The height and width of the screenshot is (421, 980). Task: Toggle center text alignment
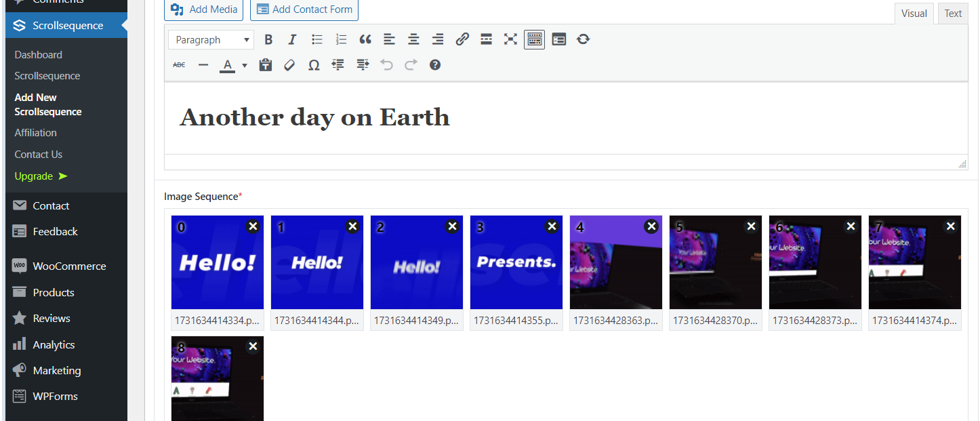pyautogui.click(x=413, y=39)
